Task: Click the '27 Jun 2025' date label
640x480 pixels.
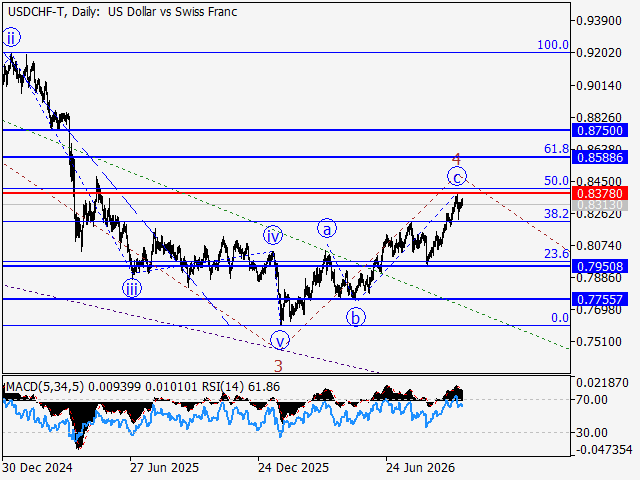Action: [x=164, y=467]
